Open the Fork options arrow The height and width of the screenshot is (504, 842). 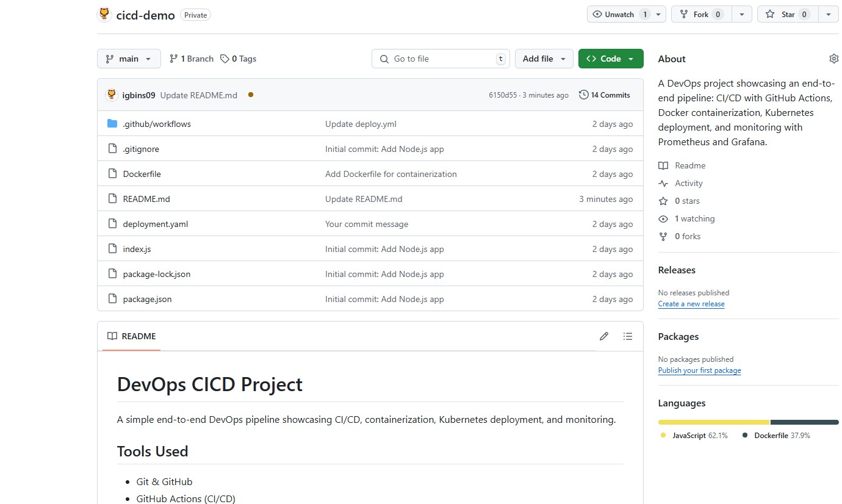[742, 13]
